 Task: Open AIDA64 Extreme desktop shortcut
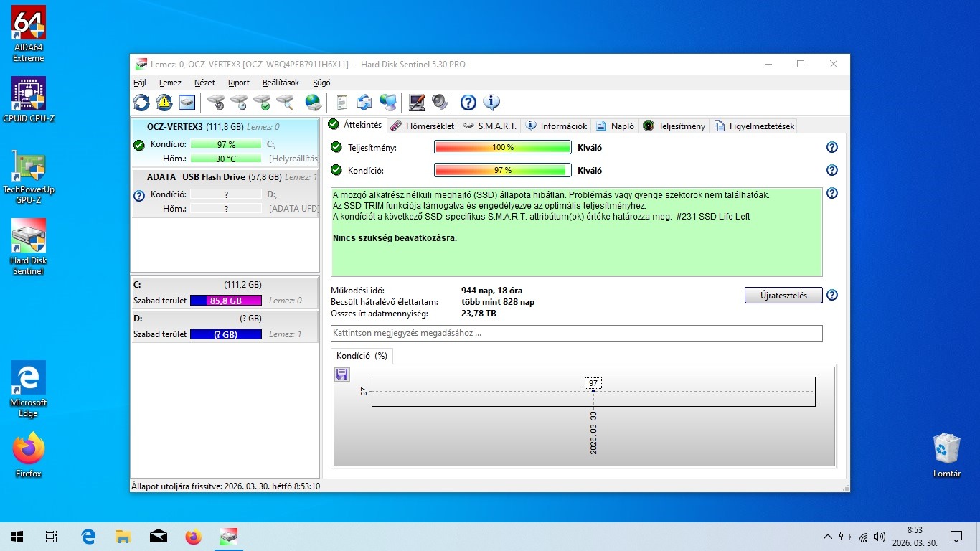[x=29, y=34]
